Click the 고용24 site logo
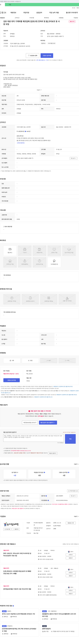Image resolution: width=79 pixels, height=644 pixels. point(3,13)
